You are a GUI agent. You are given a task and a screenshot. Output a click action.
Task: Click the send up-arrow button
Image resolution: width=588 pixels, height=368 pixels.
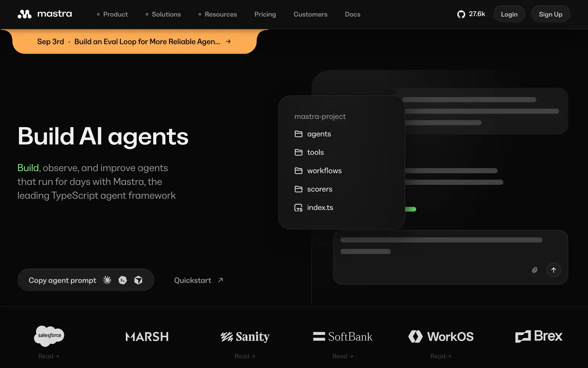553,270
